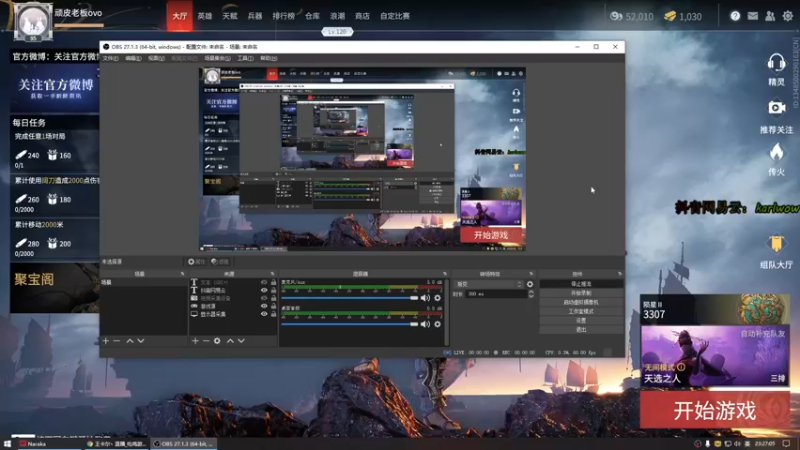Open the scene transition type dropdown
This screenshot has width=800, height=450.
(x=489, y=284)
